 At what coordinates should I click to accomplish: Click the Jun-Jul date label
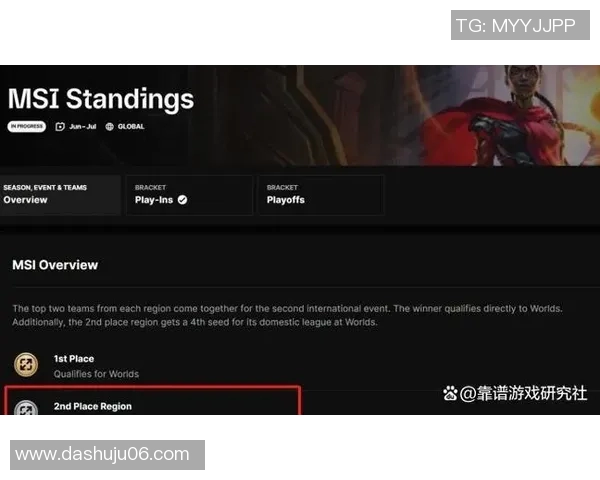(83, 126)
